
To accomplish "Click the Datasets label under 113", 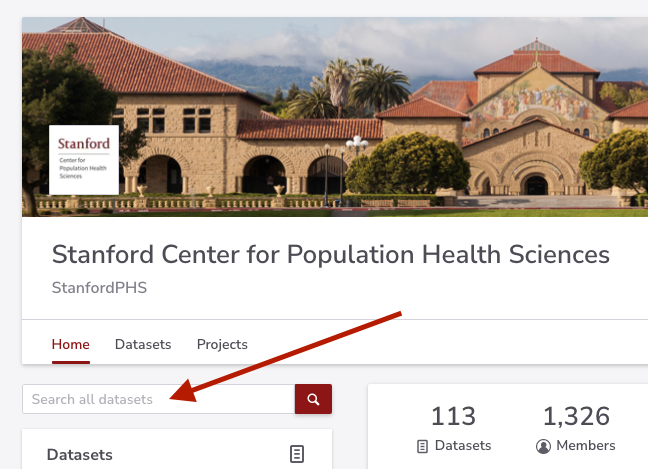I will point(463,445).
